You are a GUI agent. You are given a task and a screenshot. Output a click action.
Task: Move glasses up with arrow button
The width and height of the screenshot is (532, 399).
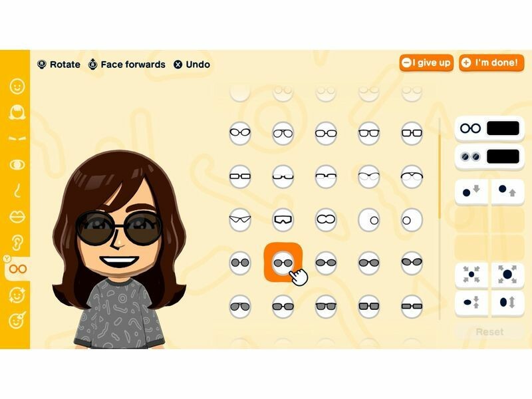[507, 192]
